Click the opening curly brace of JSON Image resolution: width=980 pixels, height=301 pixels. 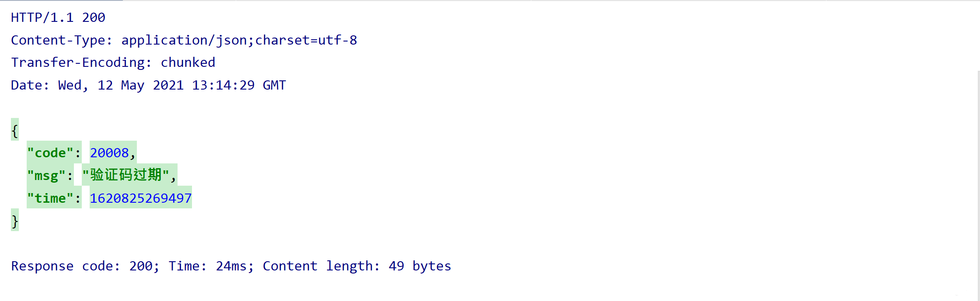(x=15, y=130)
